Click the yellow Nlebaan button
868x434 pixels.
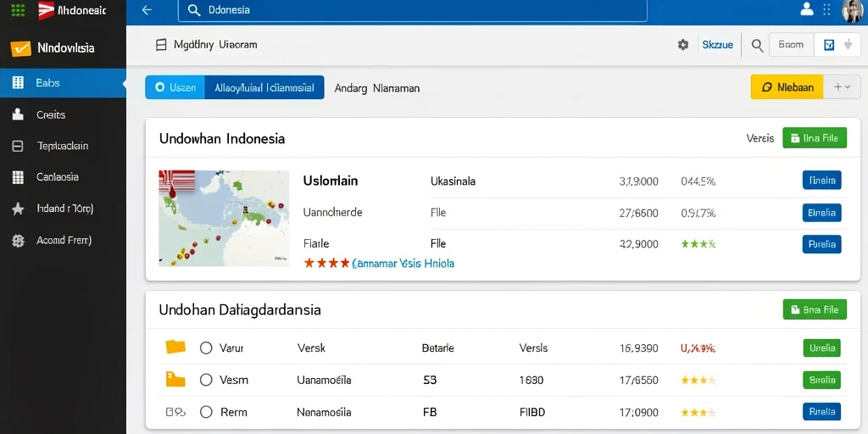pyautogui.click(x=787, y=87)
